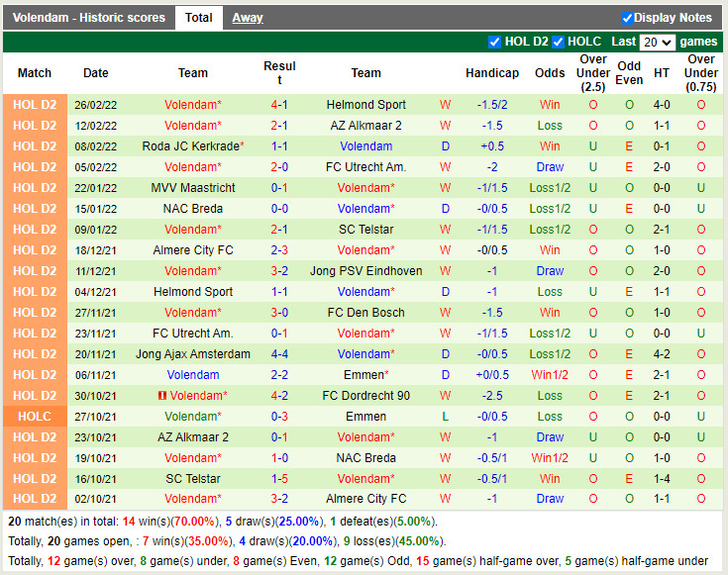This screenshot has width=728, height=575.
Task: Open the 4-4 result on 20/11/21
Action: (279, 354)
